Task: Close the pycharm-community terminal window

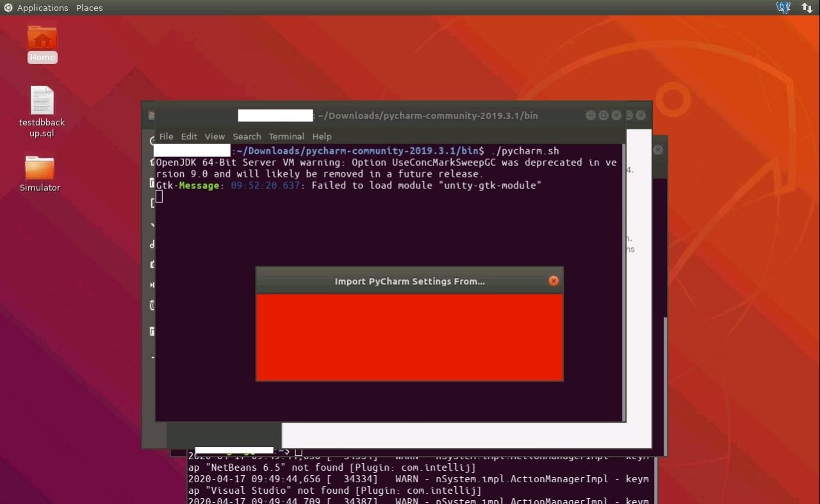Action: click(x=616, y=115)
